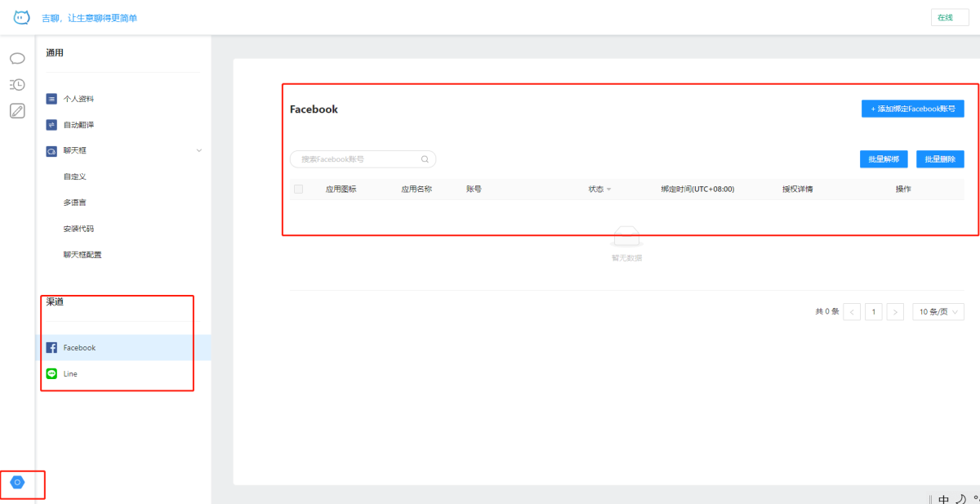Open the 状态 column filter arrow

point(608,190)
